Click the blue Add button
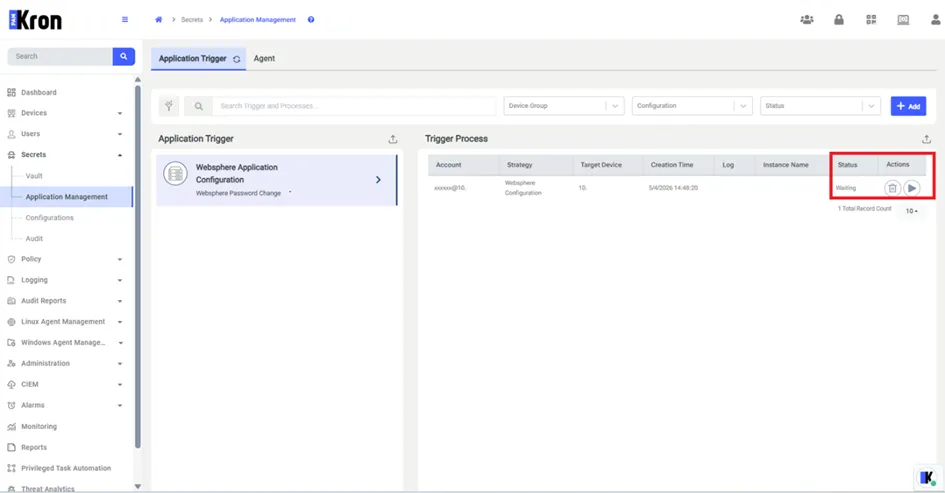Image resolution: width=945 pixels, height=493 pixels. click(908, 106)
